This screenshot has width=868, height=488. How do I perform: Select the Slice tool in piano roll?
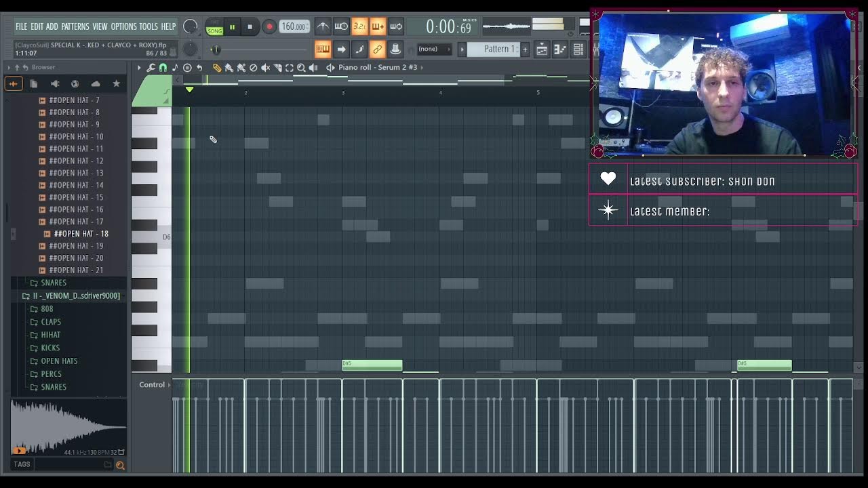click(x=277, y=67)
